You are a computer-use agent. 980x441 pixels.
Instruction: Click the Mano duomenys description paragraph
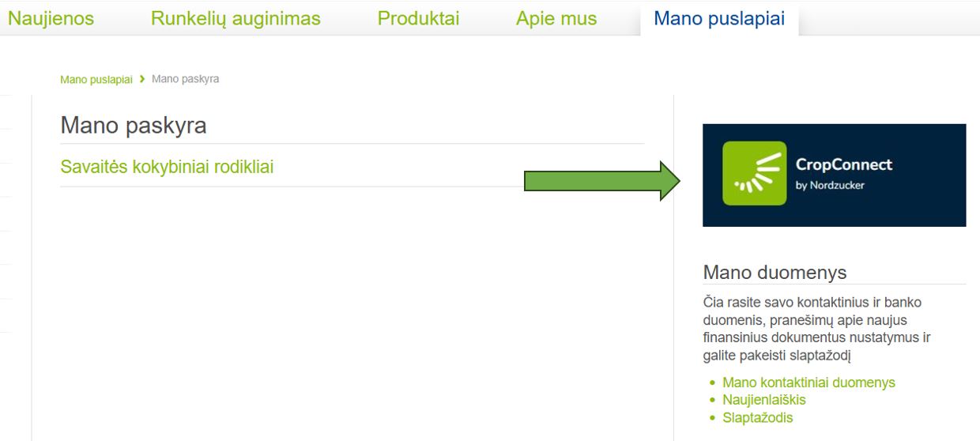[816, 329]
